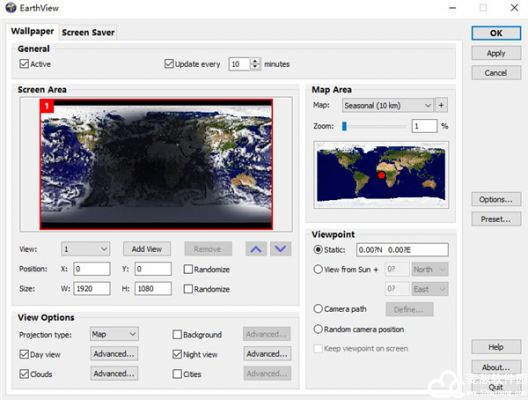Screen dimensions: 528x400
Task: Open the East direction dropdown
Action: [x=430, y=289]
